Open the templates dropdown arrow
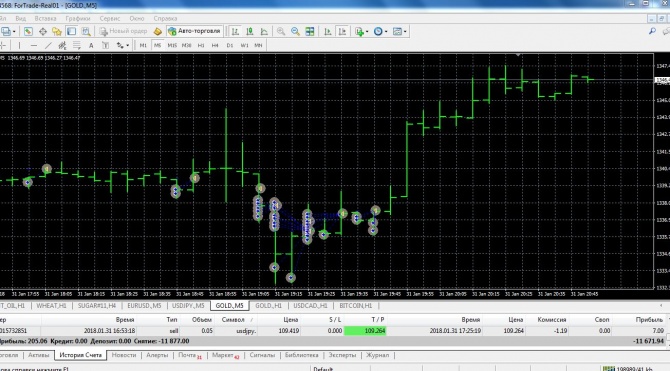This screenshot has width=670, height=371. coord(405,32)
